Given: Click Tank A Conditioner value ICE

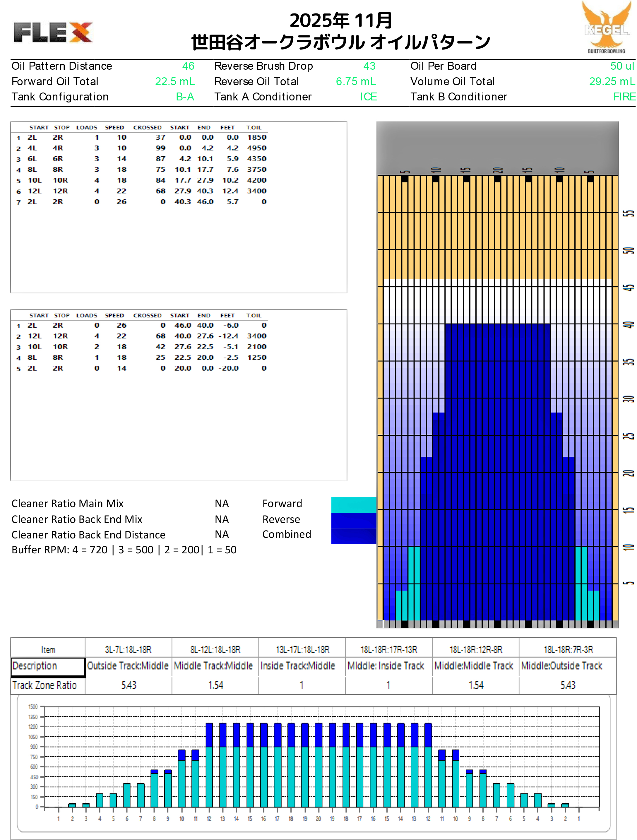Looking at the screenshot, I should [368, 97].
